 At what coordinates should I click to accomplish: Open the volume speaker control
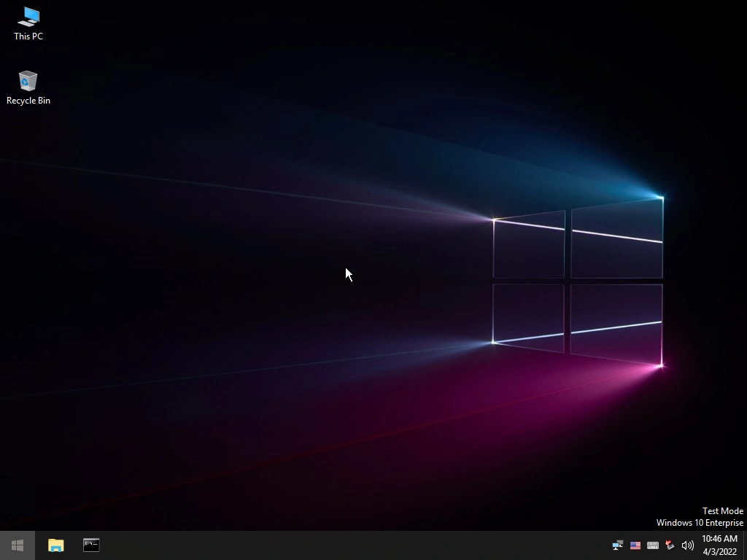coord(687,545)
